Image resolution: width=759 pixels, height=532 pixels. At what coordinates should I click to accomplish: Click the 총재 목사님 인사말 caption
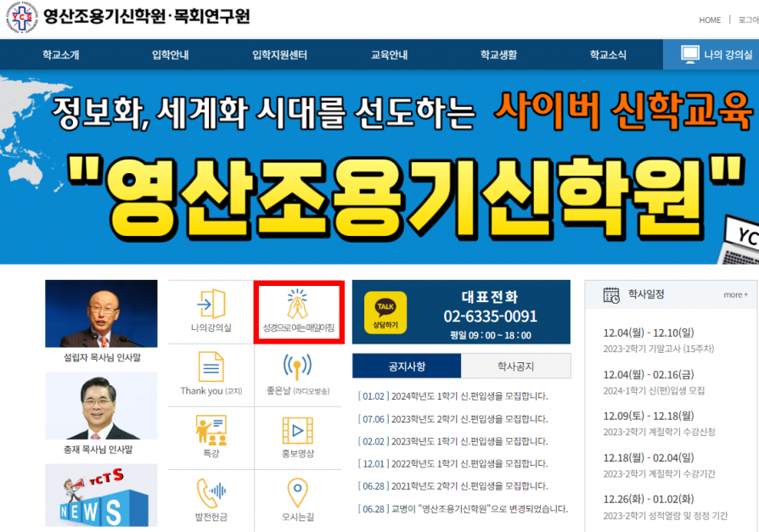click(x=98, y=450)
